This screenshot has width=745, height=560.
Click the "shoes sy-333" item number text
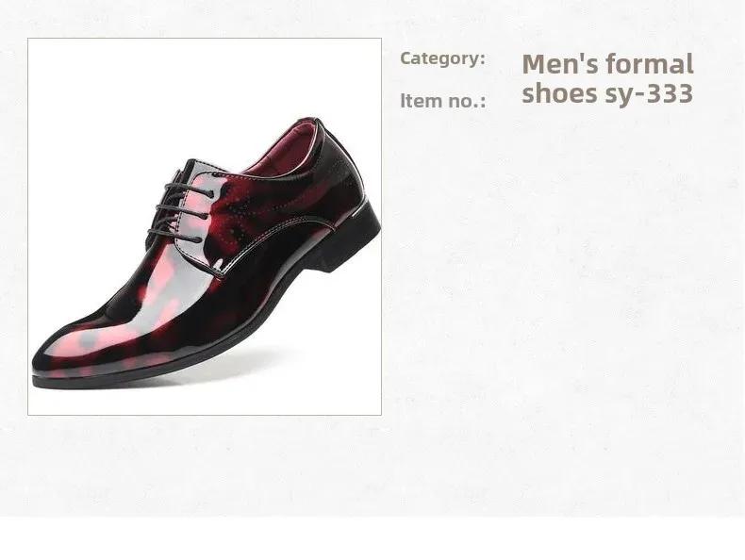coord(607,93)
